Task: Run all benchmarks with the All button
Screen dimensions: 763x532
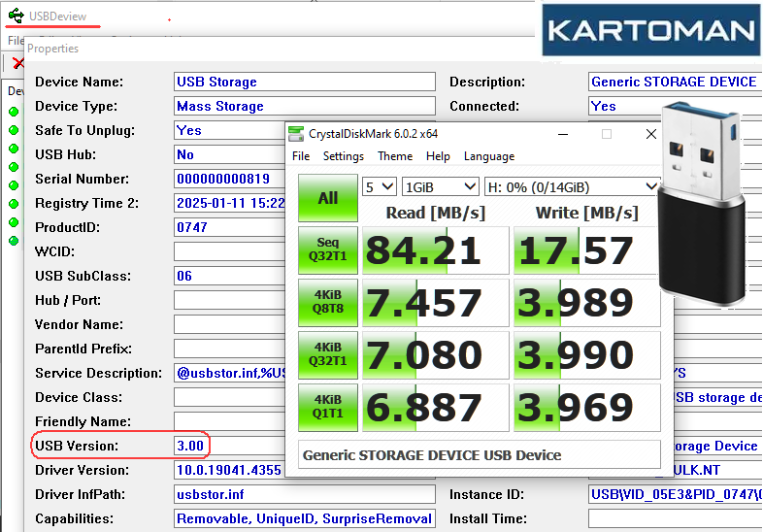Action: click(x=328, y=198)
